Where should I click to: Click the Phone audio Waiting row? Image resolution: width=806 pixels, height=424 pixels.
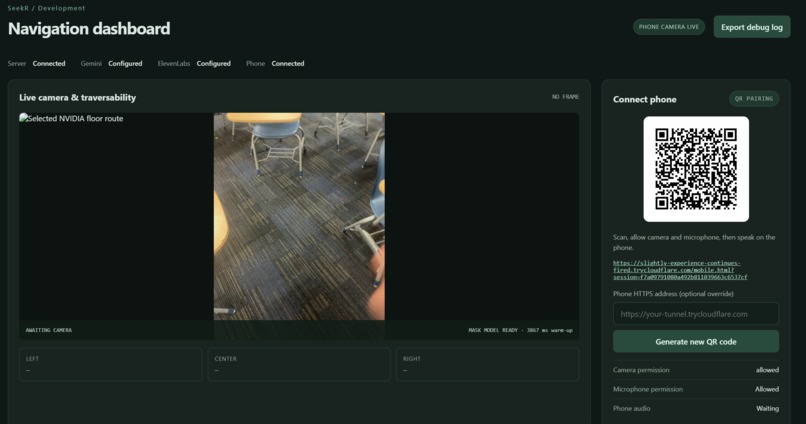pos(695,409)
